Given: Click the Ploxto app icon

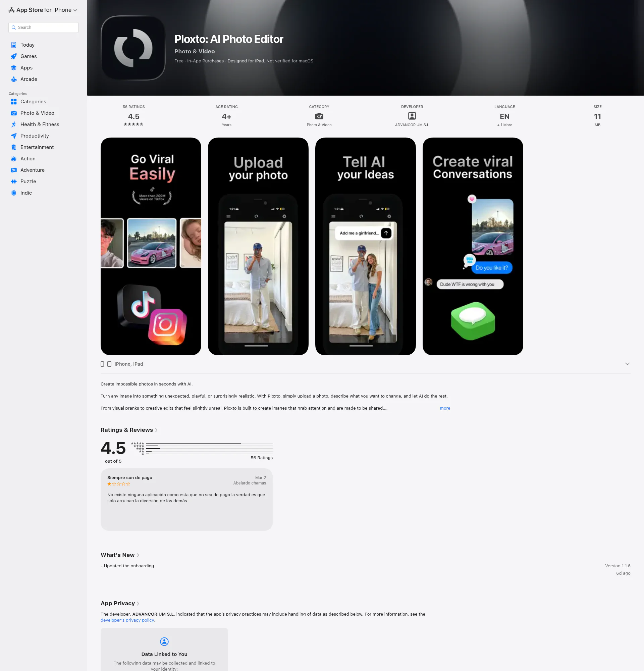Looking at the screenshot, I should [x=133, y=48].
